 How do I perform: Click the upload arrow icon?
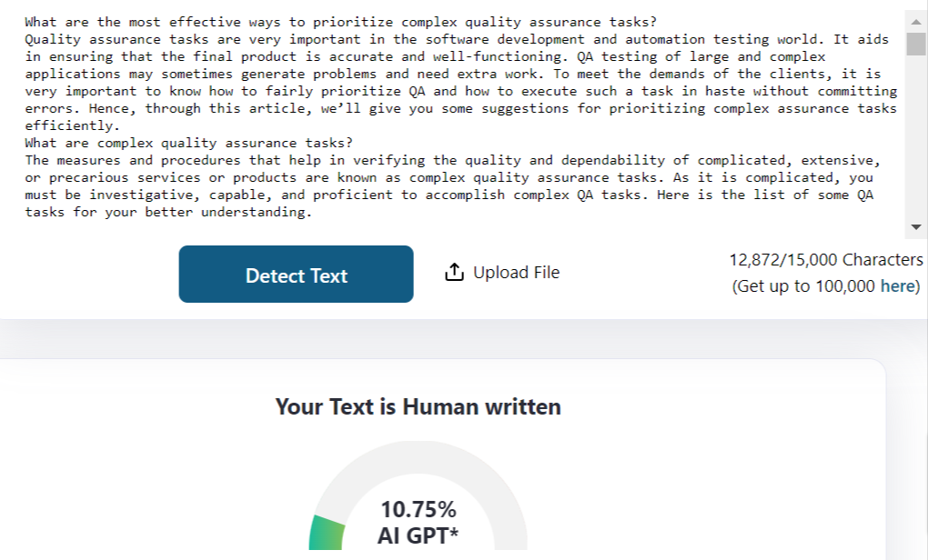pos(455,273)
